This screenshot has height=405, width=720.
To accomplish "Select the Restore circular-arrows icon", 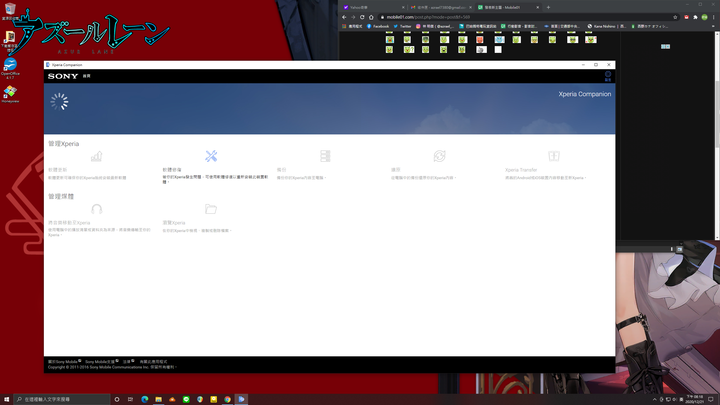I will pos(439,156).
